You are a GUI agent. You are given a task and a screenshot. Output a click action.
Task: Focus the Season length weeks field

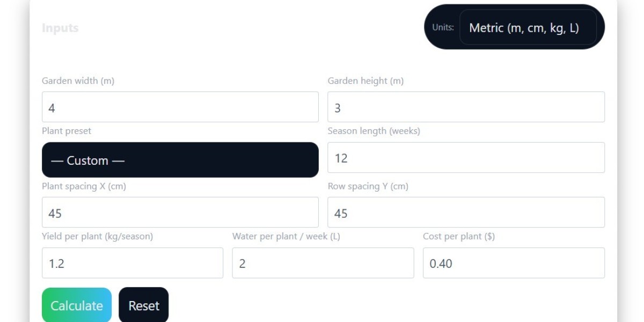pos(466,157)
